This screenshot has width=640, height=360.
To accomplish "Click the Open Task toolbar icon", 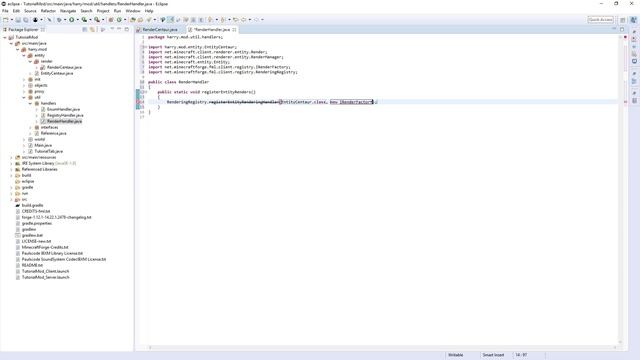I will 140,20.
